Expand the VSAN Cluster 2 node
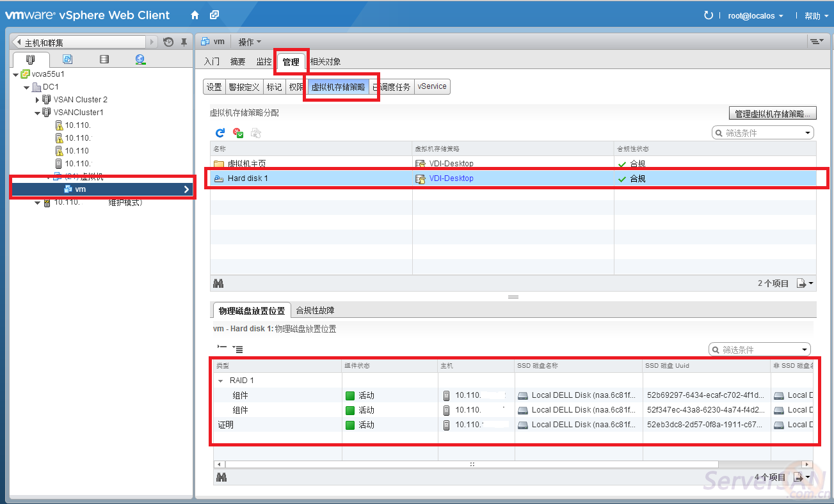834x504 pixels. 37,100
